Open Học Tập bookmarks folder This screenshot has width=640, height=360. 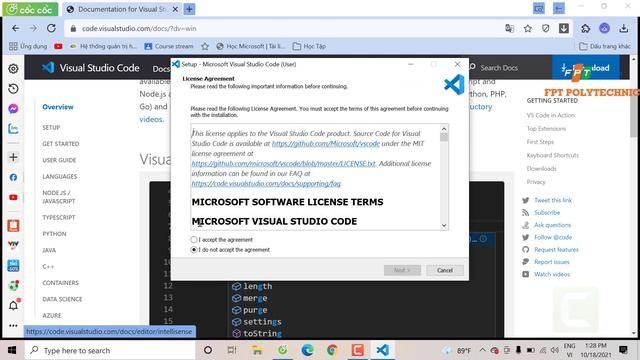[309, 46]
